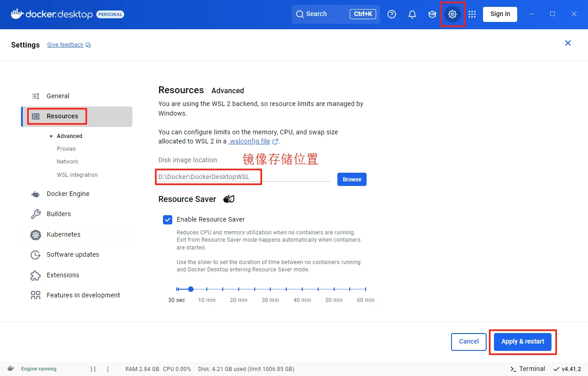This screenshot has height=376, width=588.
Task: Open the Extensions settings section
Action: click(x=77, y=275)
